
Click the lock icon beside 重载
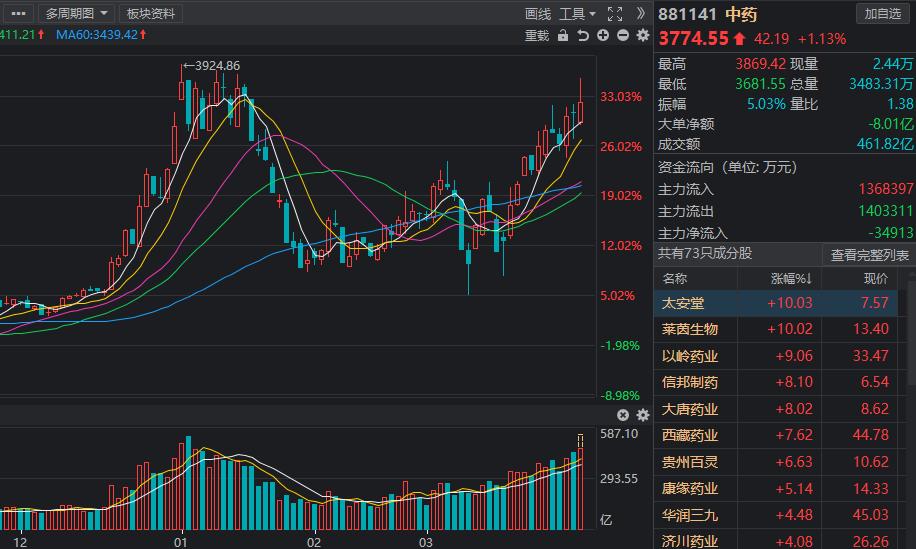tap(563, 36)
